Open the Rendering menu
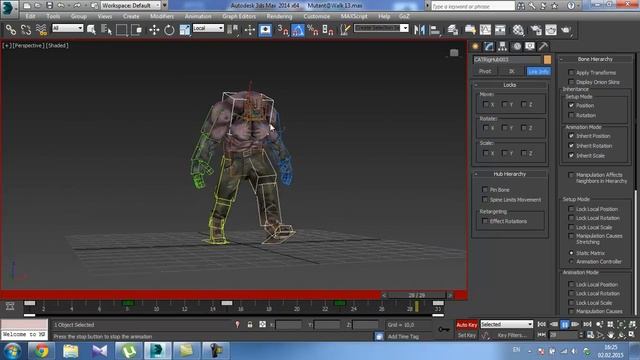Screen dimensions: 640x360 coord(279,16)
